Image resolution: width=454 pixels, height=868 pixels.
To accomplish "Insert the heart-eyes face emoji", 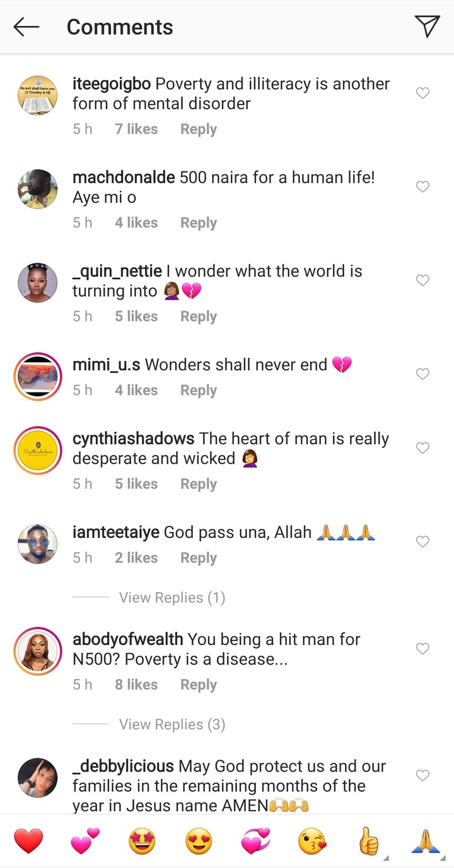I will 199,842.
